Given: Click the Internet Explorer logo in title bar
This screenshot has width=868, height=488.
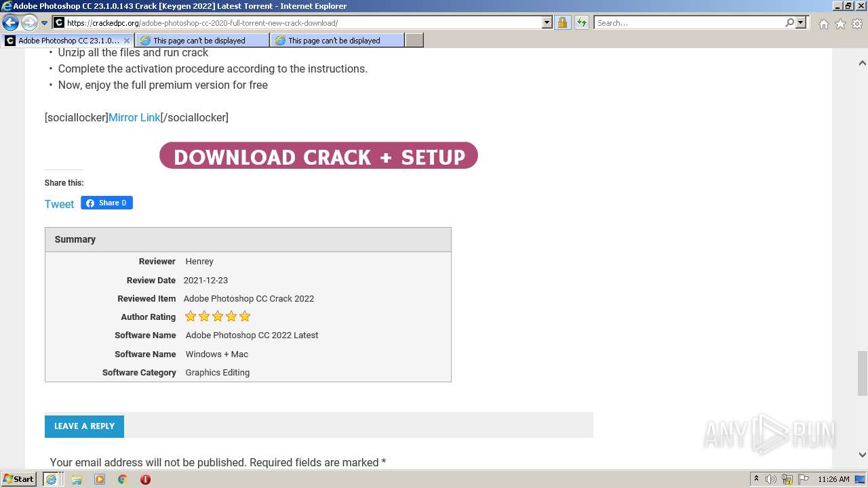Looking at the screenshot, I should (x=7, y=6).
